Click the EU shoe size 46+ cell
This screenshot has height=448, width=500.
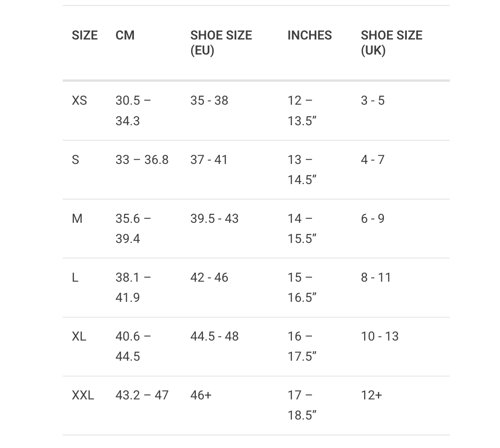click(x=201, y=395)
